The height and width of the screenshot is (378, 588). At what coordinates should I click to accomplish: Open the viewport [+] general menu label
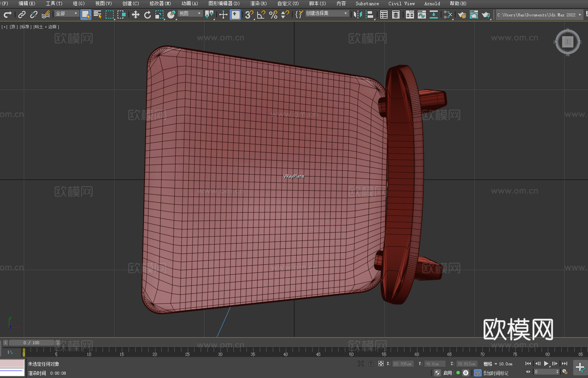click(4, 27)
